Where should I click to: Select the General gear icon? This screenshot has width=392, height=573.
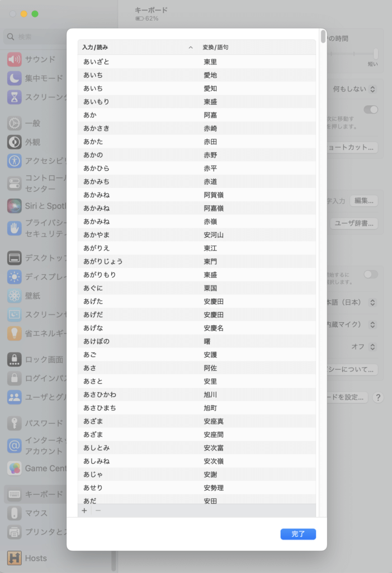(15, 123)
